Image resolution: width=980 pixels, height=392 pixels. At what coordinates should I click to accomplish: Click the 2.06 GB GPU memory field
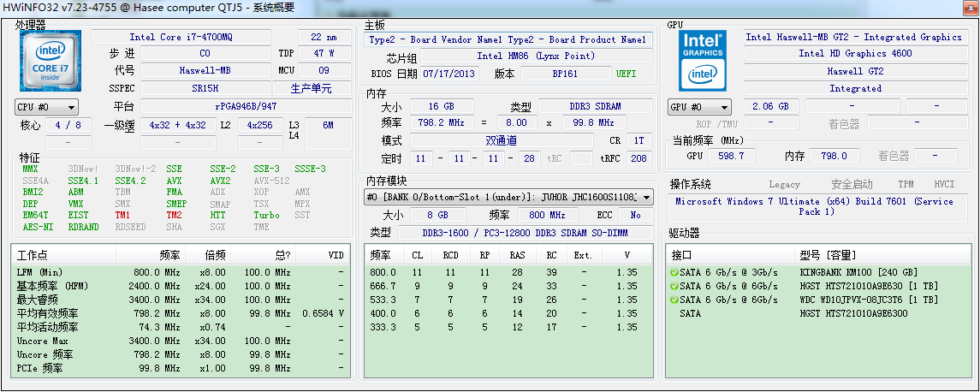[770, 106]
